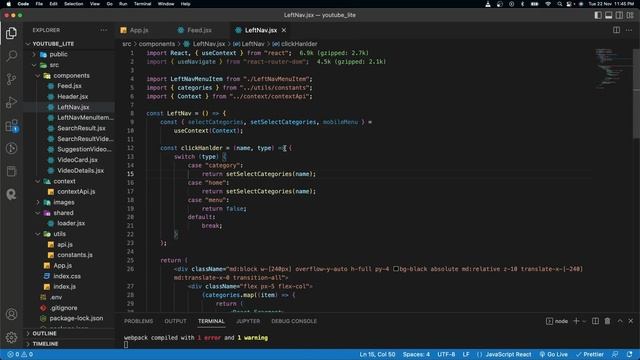Click the Go Live status bar button
This screenshot has height=360, width=640.
tap(553, 354)
